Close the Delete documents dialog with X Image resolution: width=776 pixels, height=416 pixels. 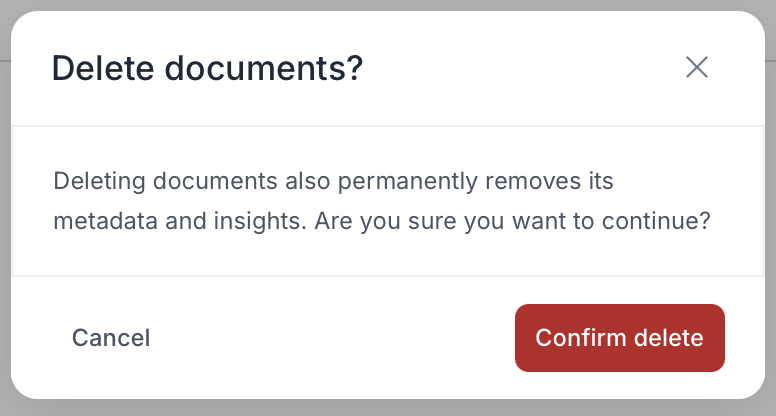697,68
